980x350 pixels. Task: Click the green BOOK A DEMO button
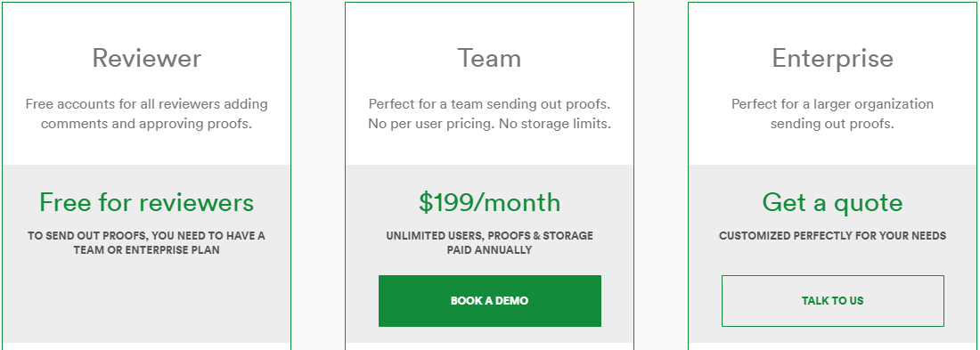click(x=489, y=301)
